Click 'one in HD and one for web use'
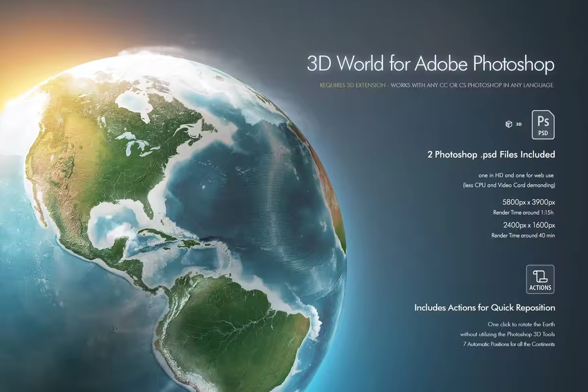588x392 pixels. [516, 175]
